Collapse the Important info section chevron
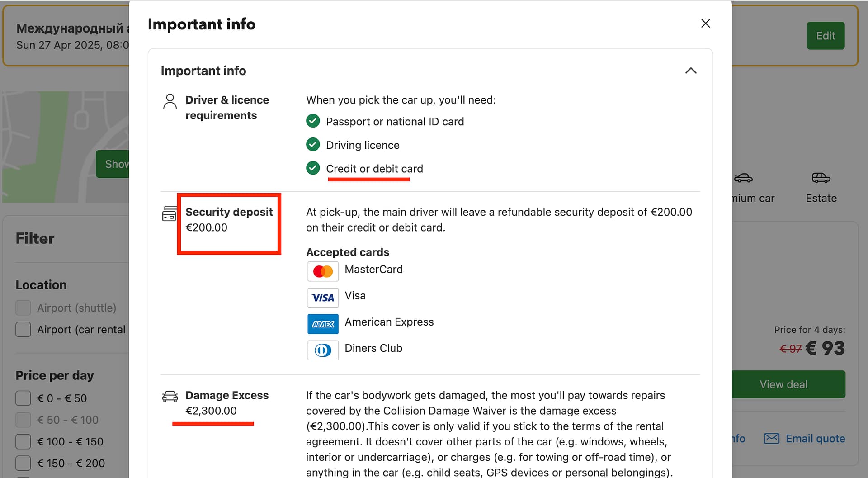This screenshot has height=478, width=868. click(690, 71)
